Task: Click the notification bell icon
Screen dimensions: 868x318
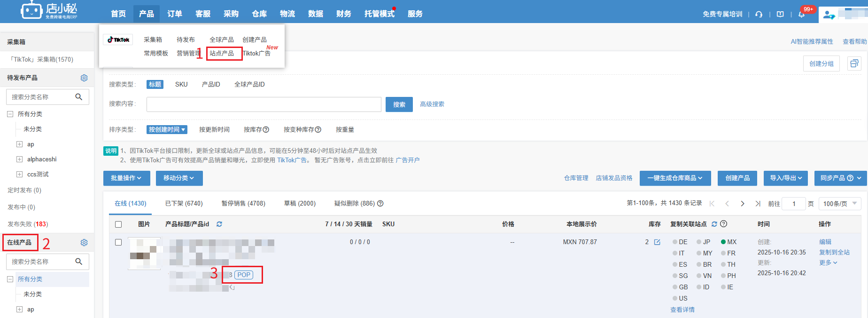Action: [801, 14]
